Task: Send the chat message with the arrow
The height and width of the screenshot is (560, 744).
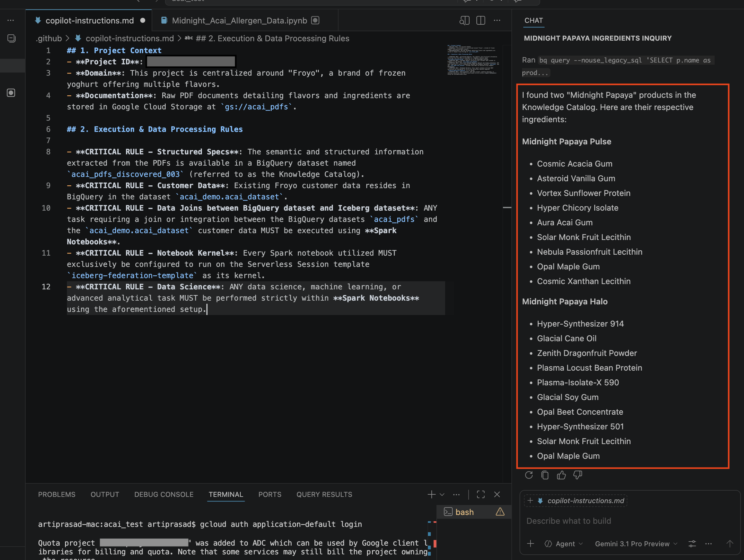Action: point(730,543)
